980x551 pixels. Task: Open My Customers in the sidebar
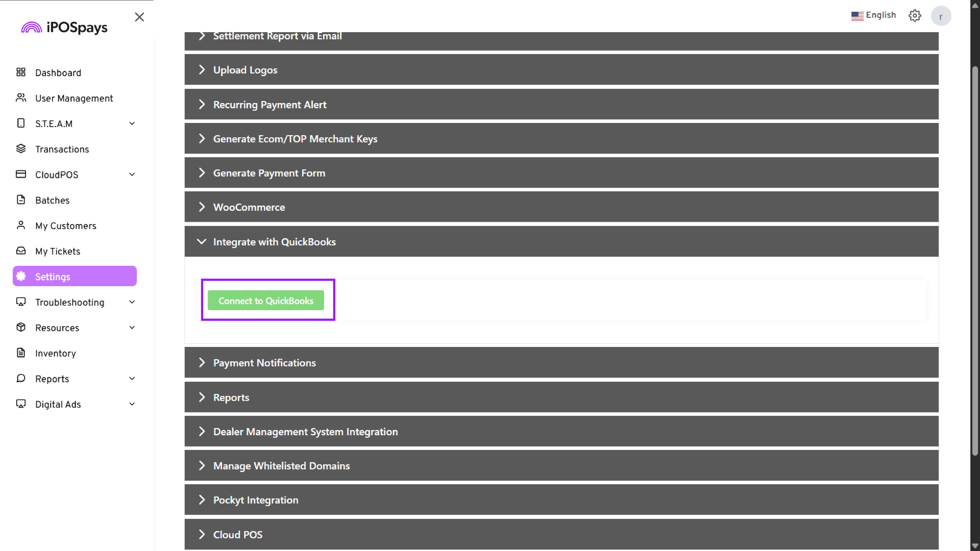pyautogui.click(x=65, y=226)
